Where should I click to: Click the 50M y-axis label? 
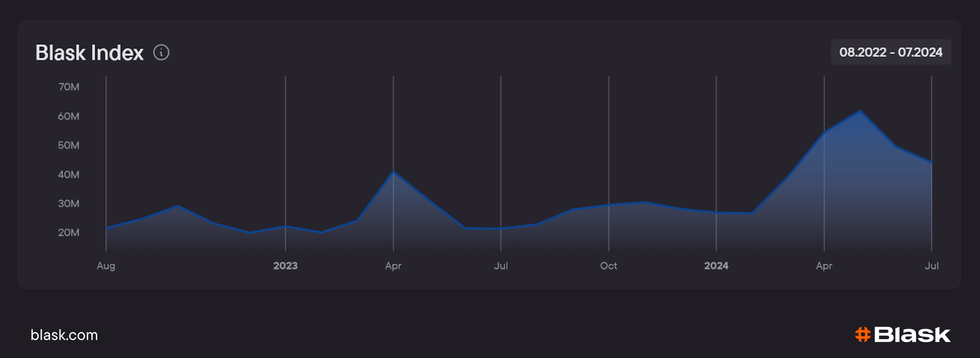coord(69,145)
